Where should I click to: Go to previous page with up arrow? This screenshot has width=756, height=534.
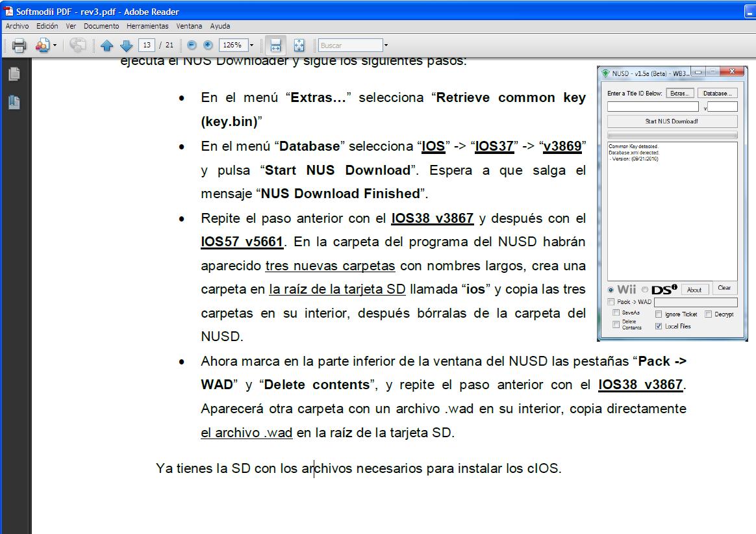[107, 45]
